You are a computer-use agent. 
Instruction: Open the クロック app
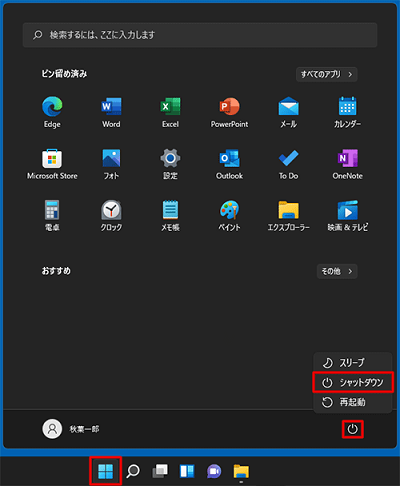111,216
